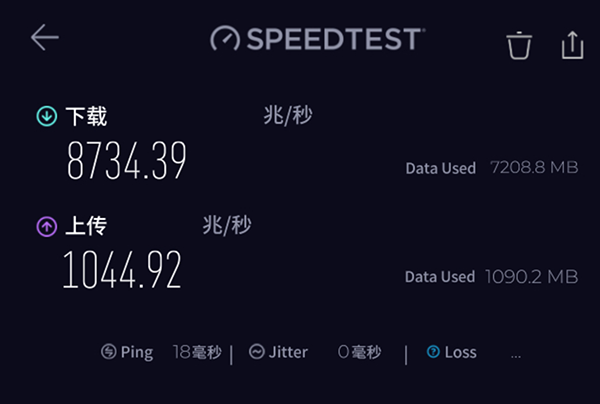Click the Ping icon
This screenshot has width=600, height=404.
click(x=109, y=352)
